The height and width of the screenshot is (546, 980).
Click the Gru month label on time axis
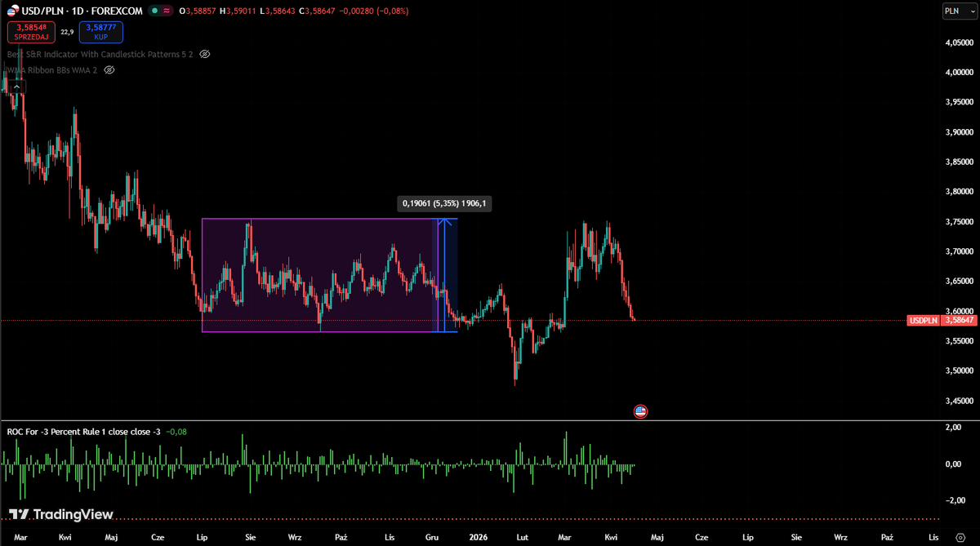[x=433, y=538]
